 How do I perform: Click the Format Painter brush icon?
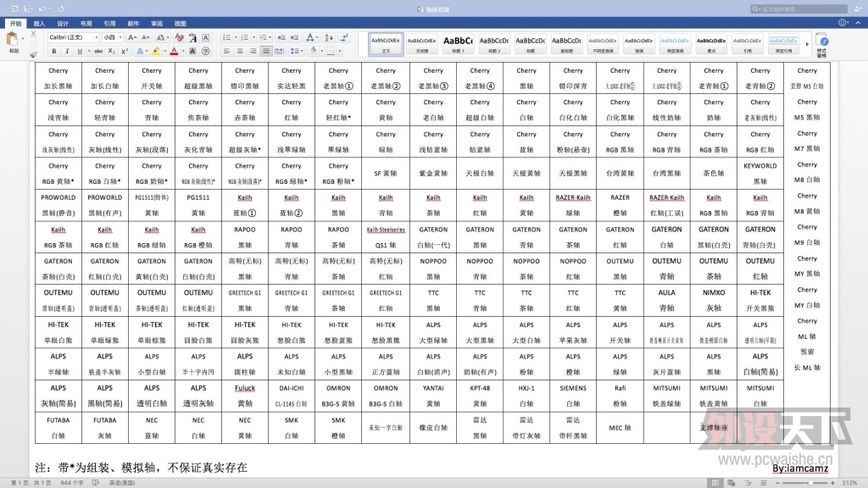pyautogui.click(x=33, y=53)
